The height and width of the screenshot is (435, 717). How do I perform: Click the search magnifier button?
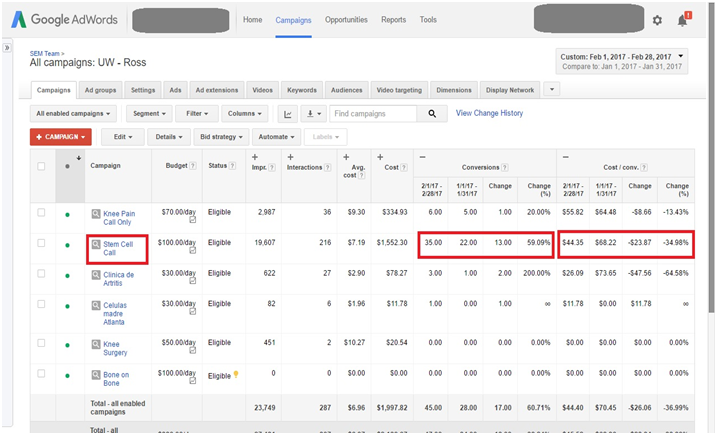pyautogui.click(x=432, y=114)
